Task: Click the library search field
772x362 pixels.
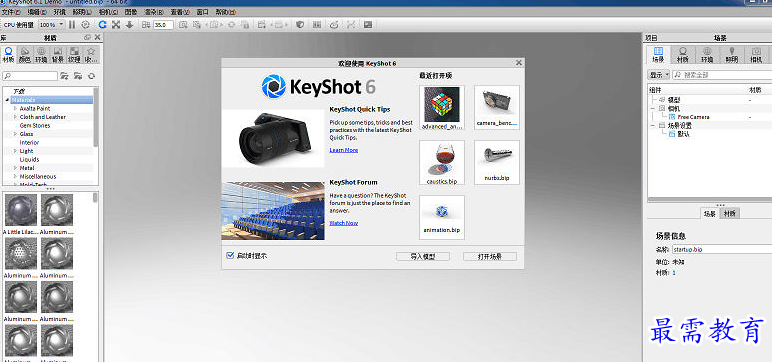Action: (30, 76)
